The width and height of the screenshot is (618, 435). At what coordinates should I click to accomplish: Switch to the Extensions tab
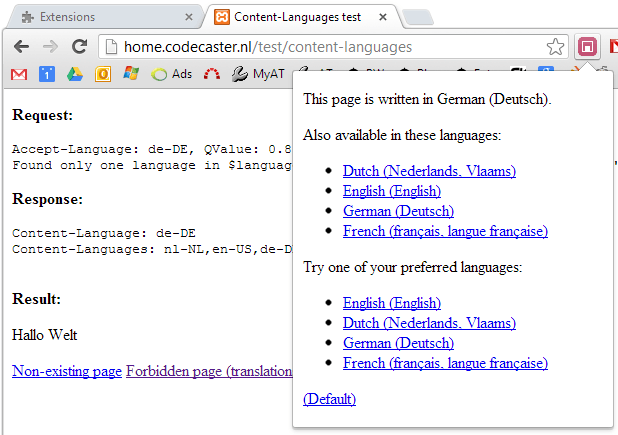pyautogui.click(x=106, y=17)
